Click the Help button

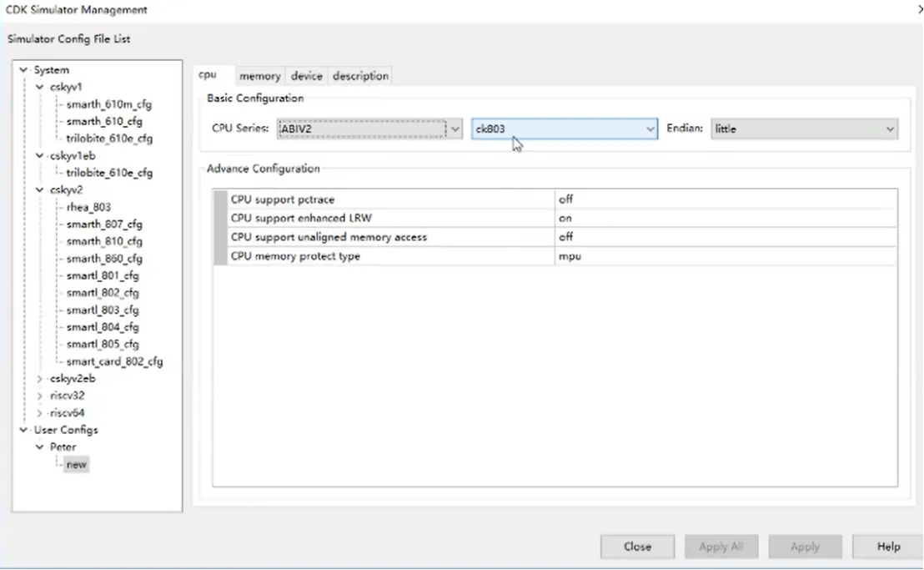(889, 547)
